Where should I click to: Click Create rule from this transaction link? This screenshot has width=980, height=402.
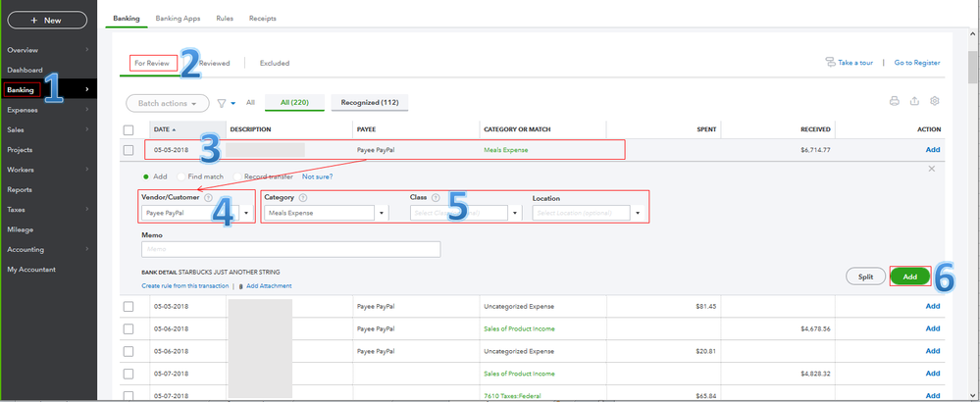coord(185,286)
